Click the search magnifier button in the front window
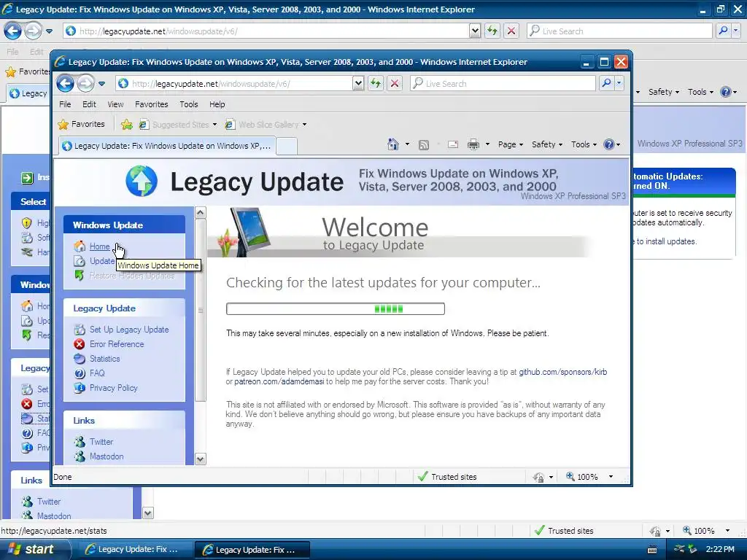 (606, 84)
